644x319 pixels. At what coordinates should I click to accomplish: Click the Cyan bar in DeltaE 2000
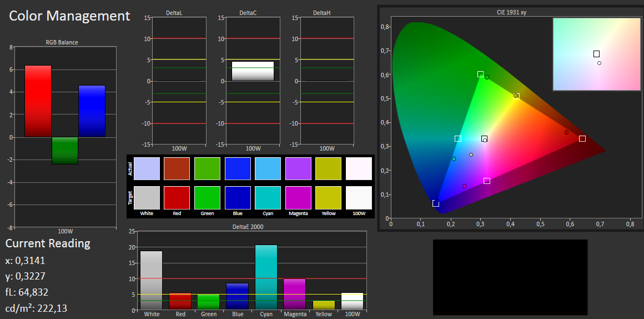pos(266,277)
